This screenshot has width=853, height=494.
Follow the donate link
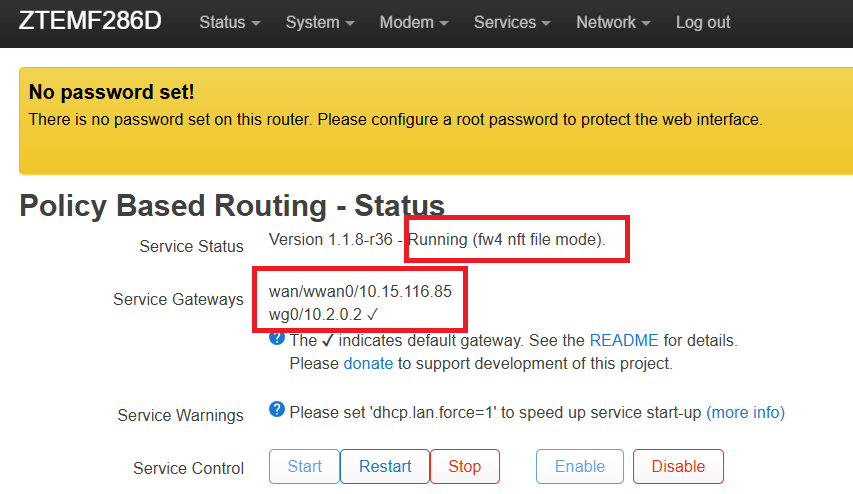click(369, 363)
